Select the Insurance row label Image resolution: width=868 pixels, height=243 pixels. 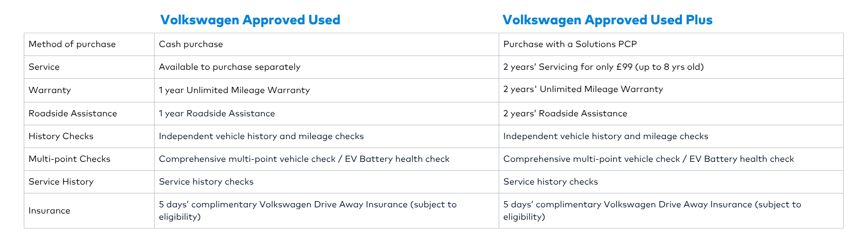[49, 211]
